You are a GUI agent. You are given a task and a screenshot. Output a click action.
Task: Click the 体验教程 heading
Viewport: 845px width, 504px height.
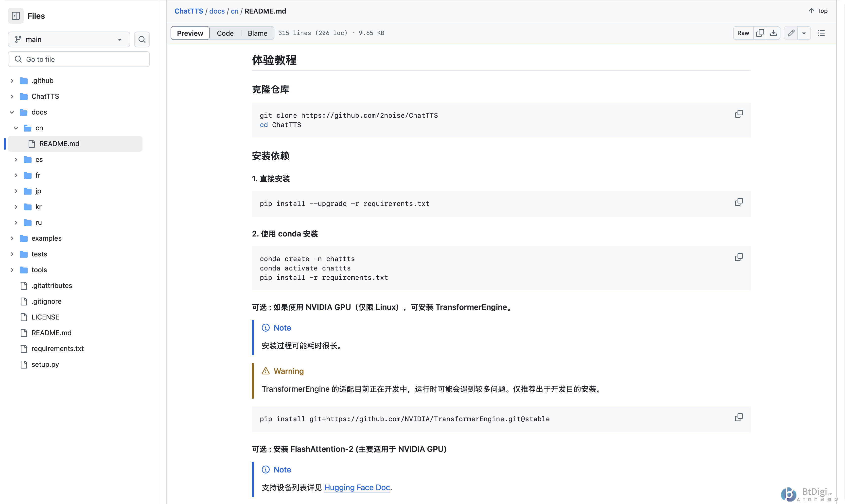274,60
